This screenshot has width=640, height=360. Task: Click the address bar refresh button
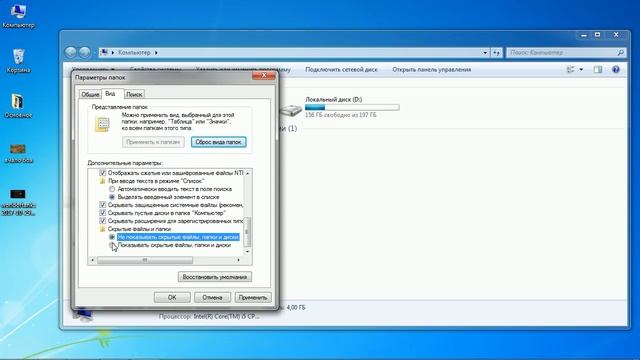click(496, 53)
